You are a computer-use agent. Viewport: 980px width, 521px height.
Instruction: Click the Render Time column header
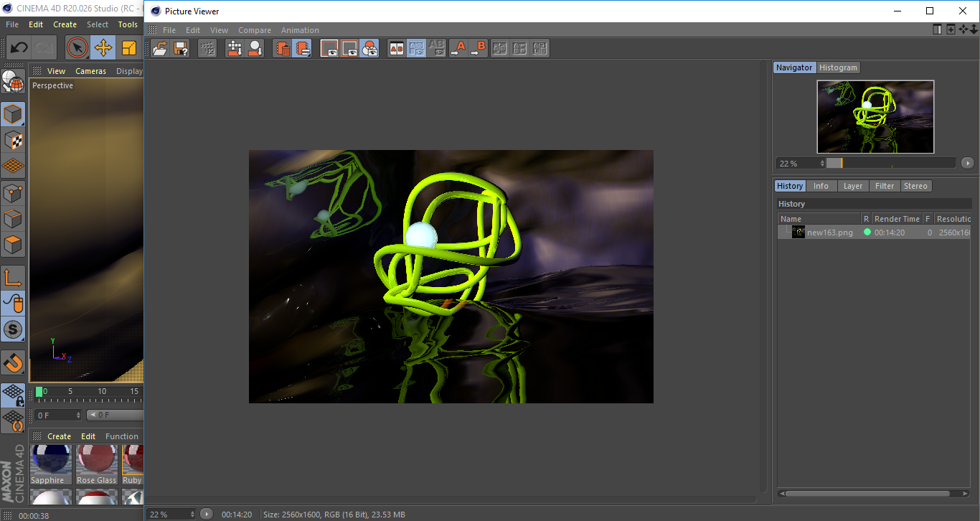tap(896, 219)
